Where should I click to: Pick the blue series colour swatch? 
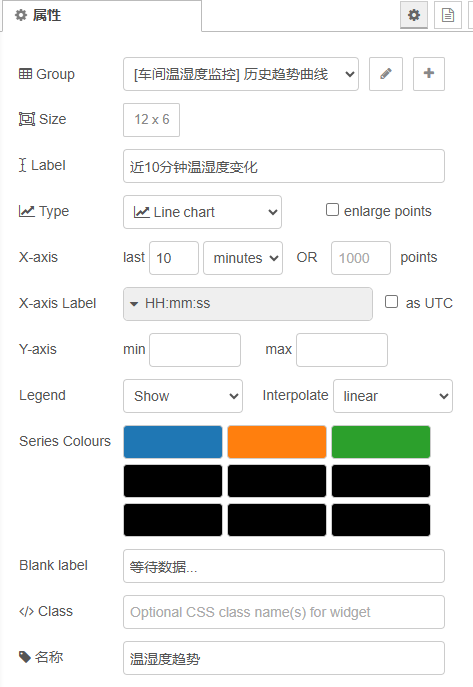173,442
